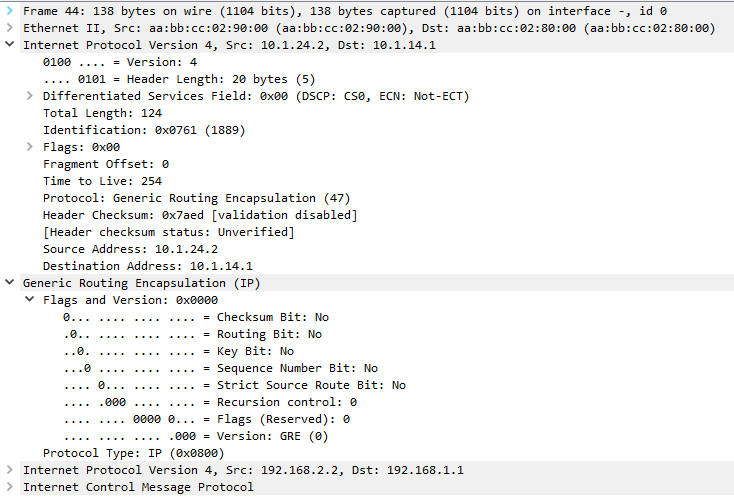Screen dimensions: 734x502
Task: Select the Key Bit: No field
Action: (x=178, y=351)
